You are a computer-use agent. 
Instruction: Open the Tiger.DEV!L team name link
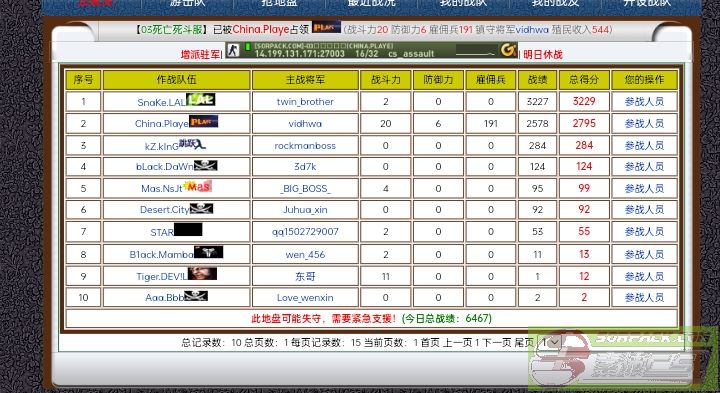(x=162, y=277)
